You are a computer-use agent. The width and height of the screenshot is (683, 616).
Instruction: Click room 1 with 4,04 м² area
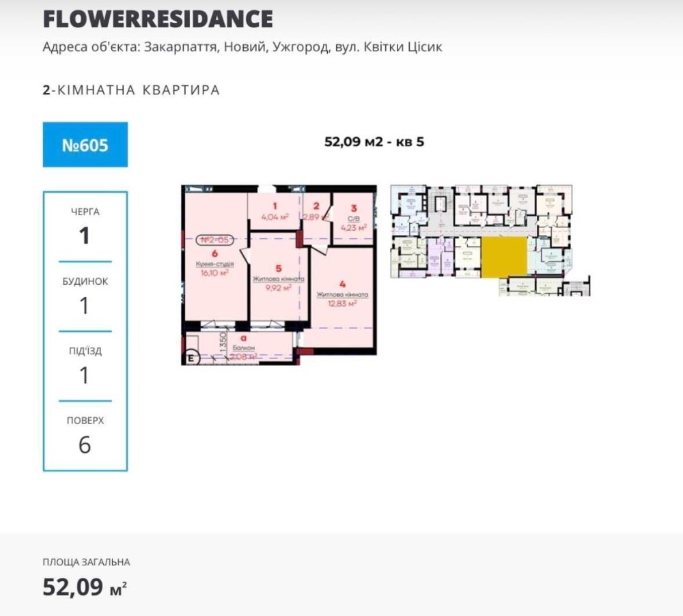[275, 212]
